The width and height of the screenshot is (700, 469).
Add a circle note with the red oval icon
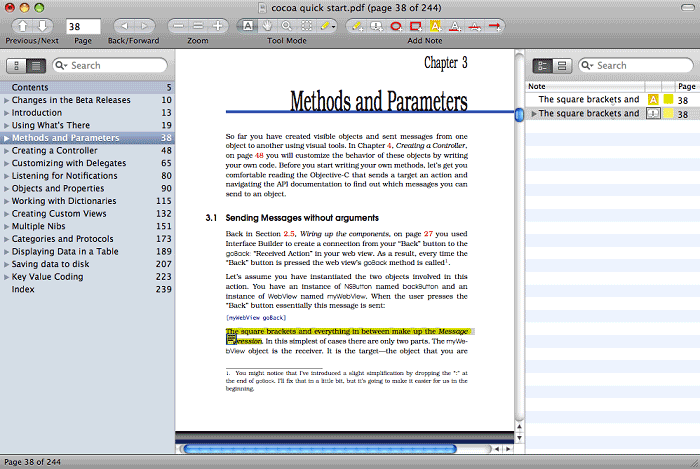tap(396, 26)
